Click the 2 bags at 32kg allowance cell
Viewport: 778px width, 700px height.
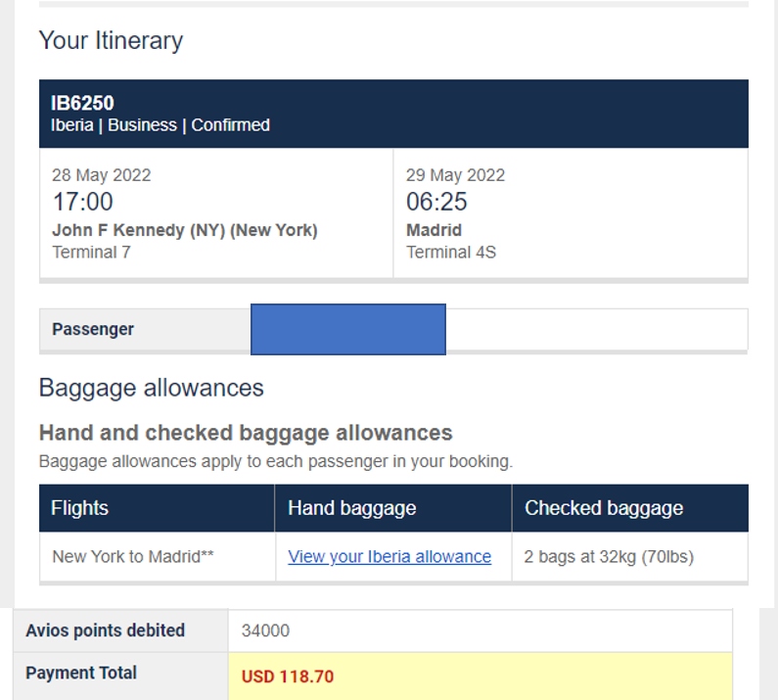click(x=609, y=556)
